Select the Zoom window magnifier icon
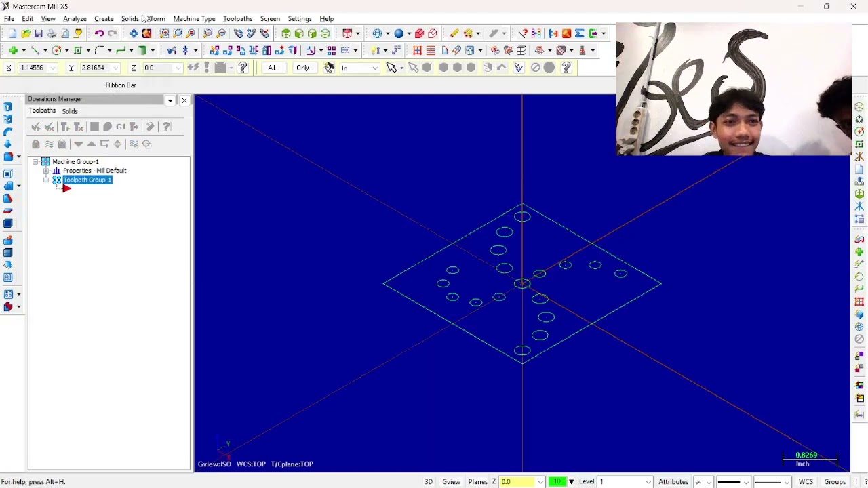 coord(165,33)
